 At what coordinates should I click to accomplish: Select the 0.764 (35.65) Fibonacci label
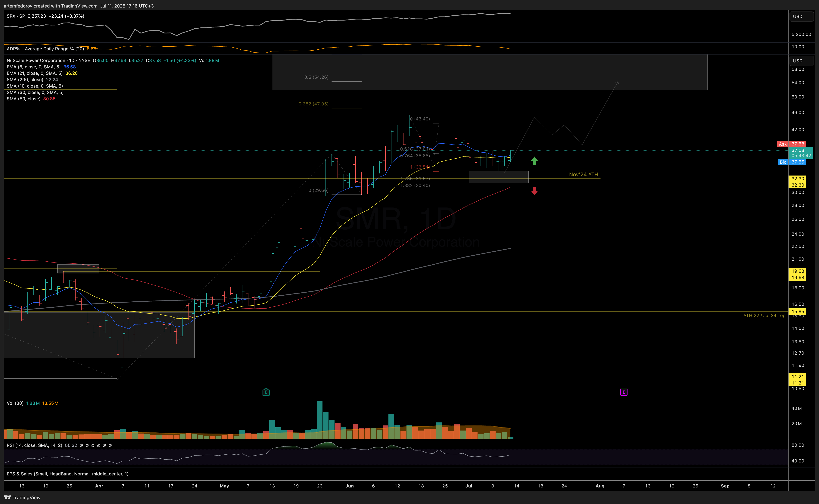point(415,156)
